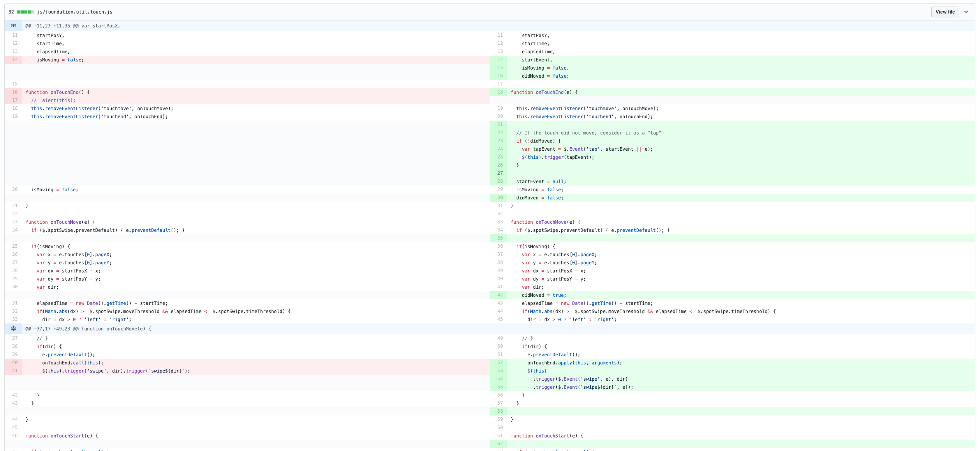Click left line number 41 swipe trigger

tap(15, 371)
